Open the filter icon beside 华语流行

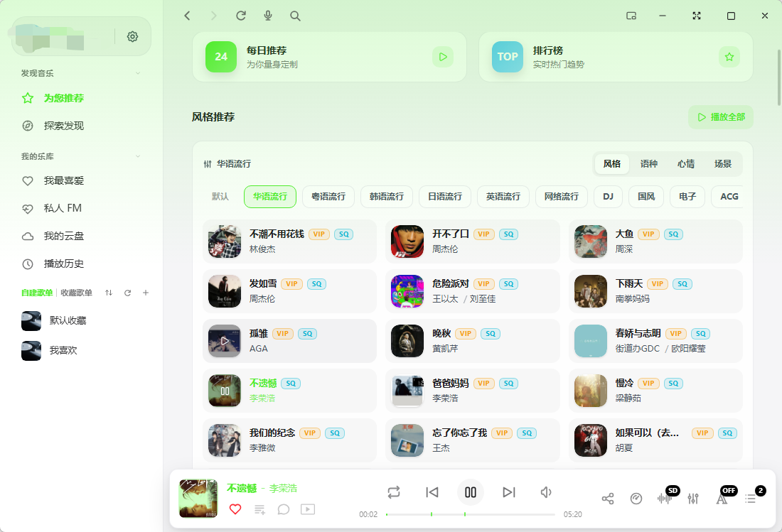tap(208, 164)
